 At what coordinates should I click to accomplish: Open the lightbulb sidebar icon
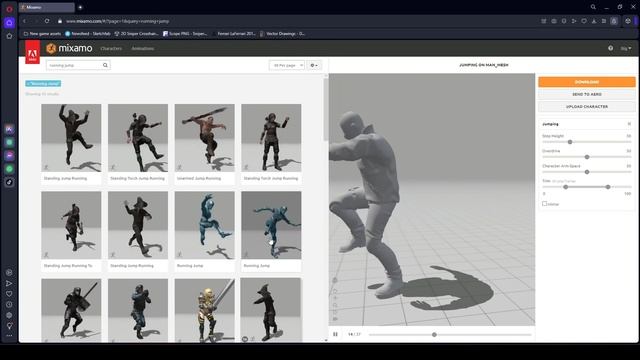coord(9,326)
